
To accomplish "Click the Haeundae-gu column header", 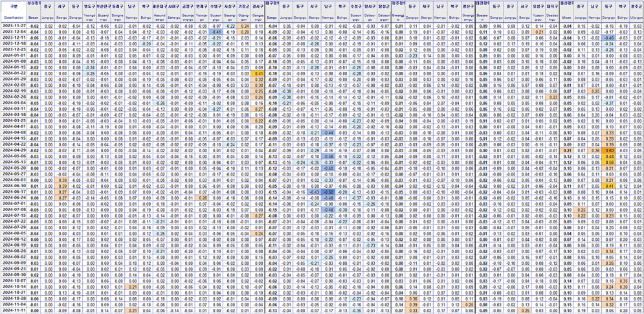I will pos(160,11).
